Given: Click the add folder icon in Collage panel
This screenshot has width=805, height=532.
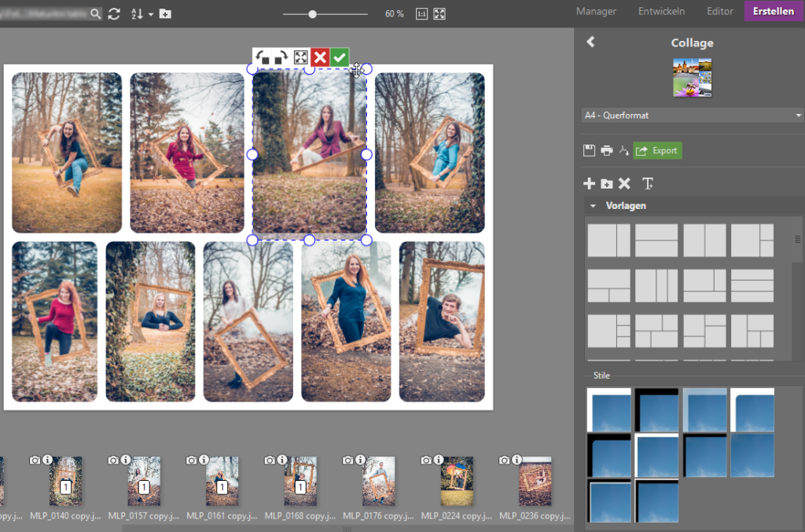Looking at the screenshot, I should [607, 184].
